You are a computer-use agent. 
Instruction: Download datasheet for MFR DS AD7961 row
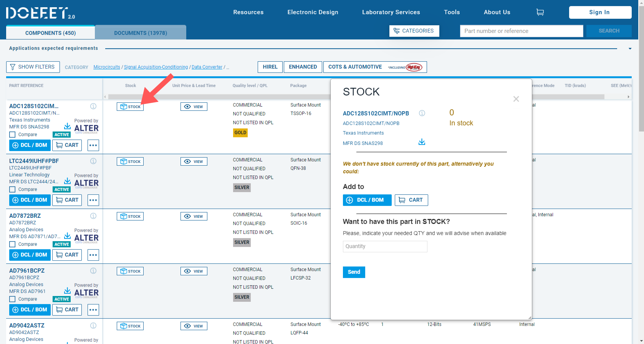click(67, 291)
